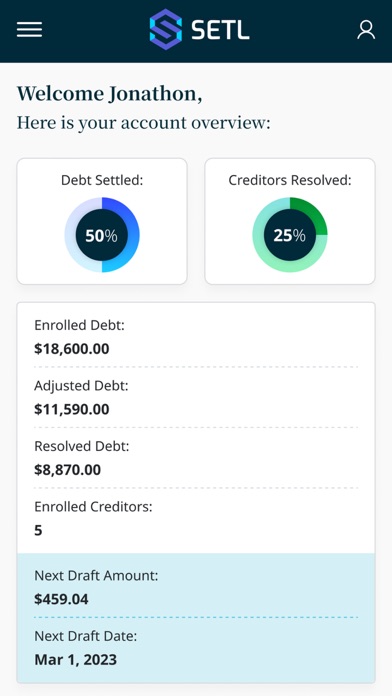
Task: Open the user profile icon
Action: (x=366, y=30)
